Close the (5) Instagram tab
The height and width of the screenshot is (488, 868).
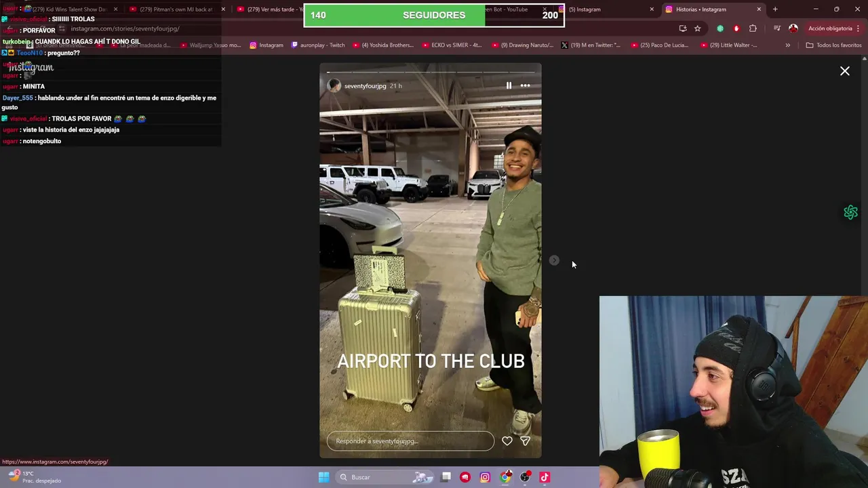[652, 9]
